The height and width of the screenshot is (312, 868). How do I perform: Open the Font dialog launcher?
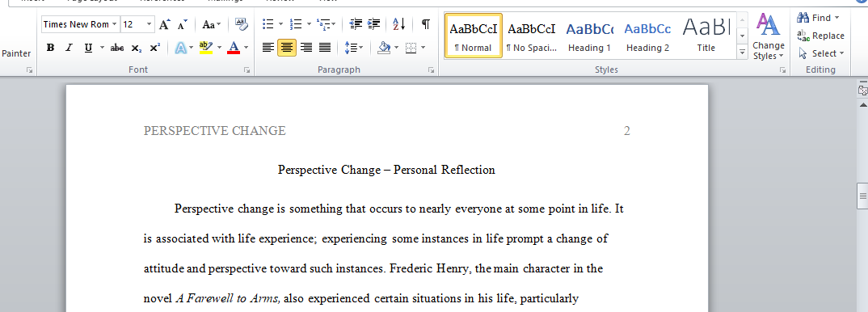tap(247, 70)
